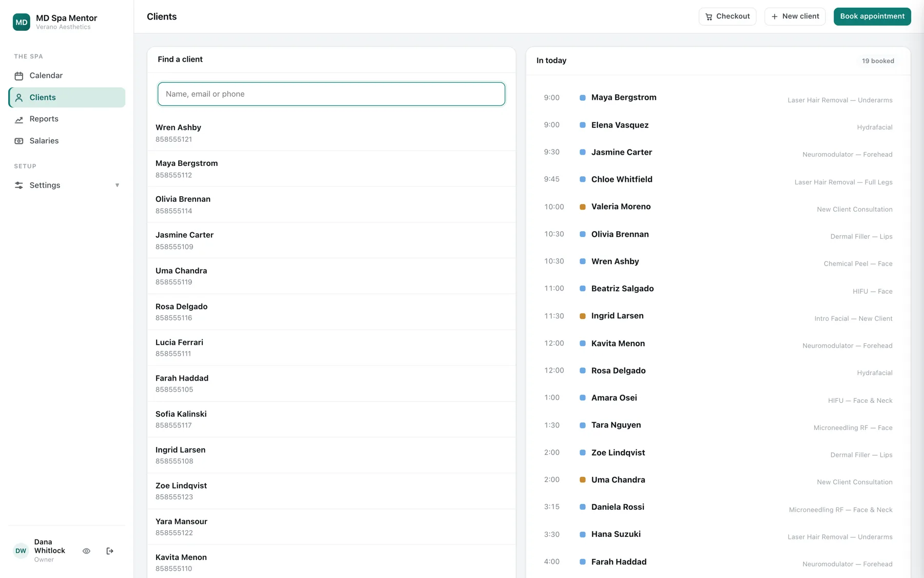
Task: Click the orange marker beside Uma Chandra appointment
Action: click(x=583, y=480)
